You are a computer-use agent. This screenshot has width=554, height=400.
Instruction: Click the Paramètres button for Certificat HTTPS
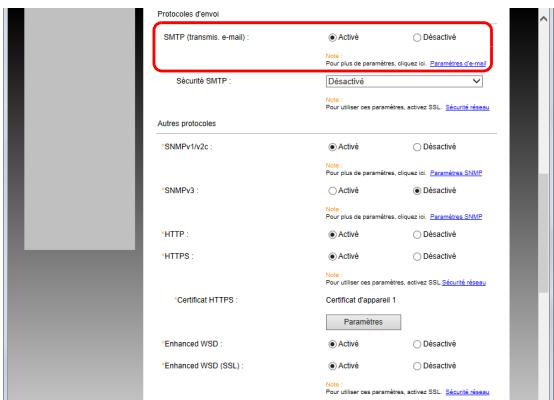(x=363, y=322)
